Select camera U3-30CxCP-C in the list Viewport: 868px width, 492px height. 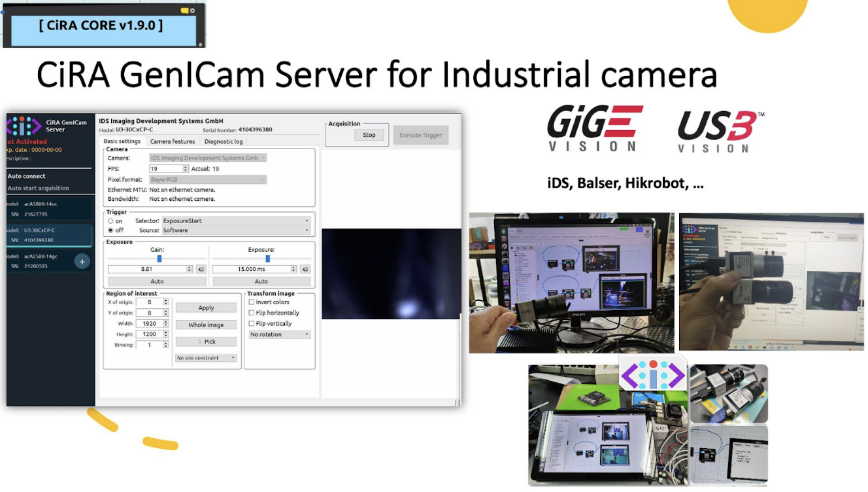click(x=50, y=235)
